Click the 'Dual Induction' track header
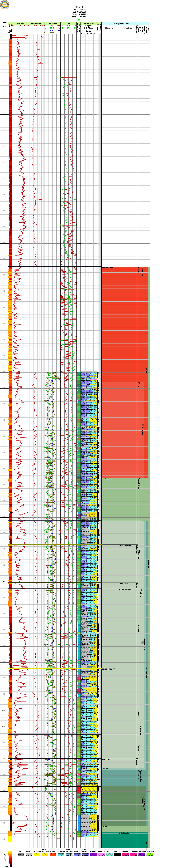This screenshot has width=190, height=868. coord(36,23)
